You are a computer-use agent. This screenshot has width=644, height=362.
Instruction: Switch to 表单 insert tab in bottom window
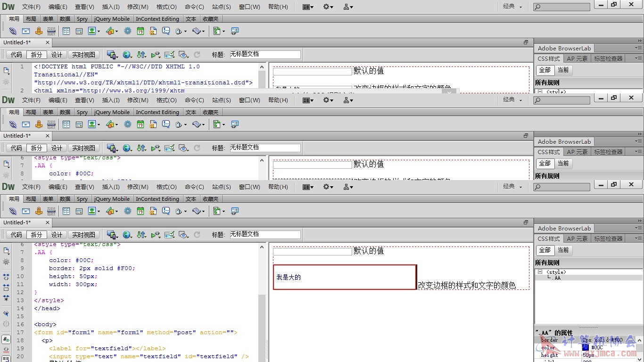pyautogui.click(x=48, y=199)
